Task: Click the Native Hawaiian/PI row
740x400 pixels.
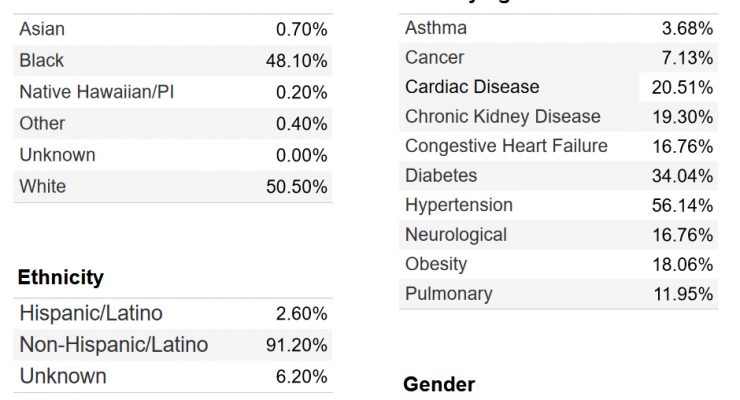Action: click(x=173, y=92)
